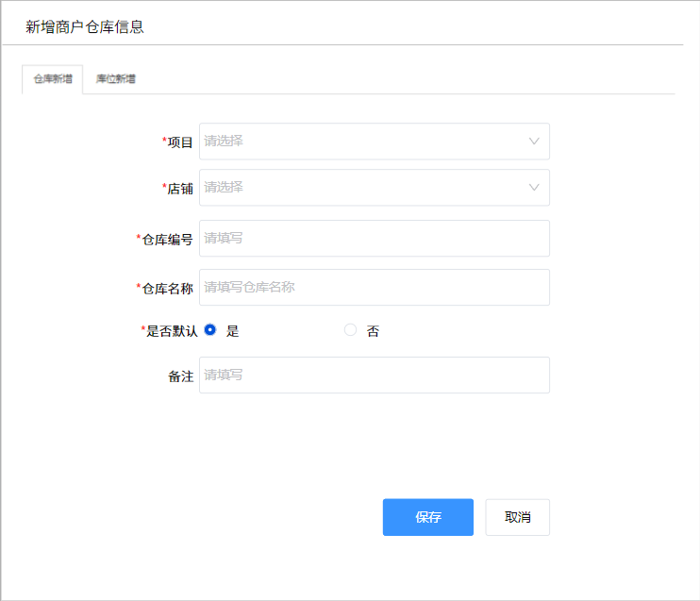
Task: Focus the 仓库名称 input field
Action: tap(375, 287)
